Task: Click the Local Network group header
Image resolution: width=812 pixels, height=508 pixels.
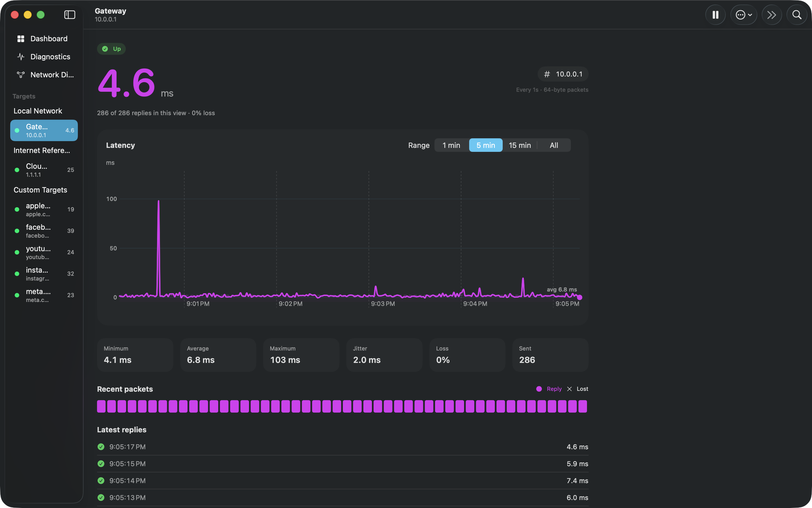Action: [38, 111]
